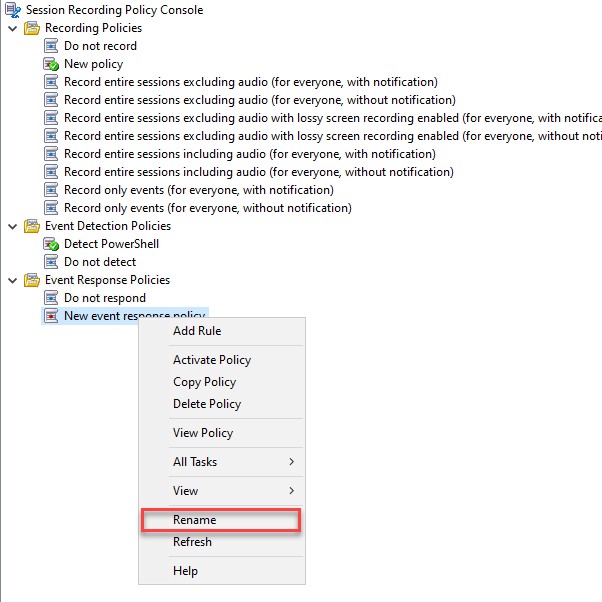Select excluding audio lossy recording 'without noti' row
The image size is (602, 602).
tap(332, 136)
